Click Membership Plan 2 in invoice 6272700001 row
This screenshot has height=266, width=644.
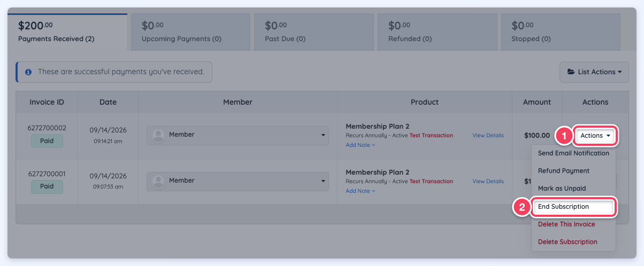[377, 173]
